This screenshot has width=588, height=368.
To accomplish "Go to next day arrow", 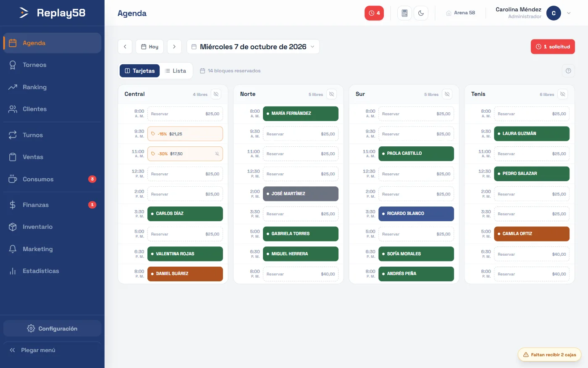I will pyautogui.click(x=174, y=47).
